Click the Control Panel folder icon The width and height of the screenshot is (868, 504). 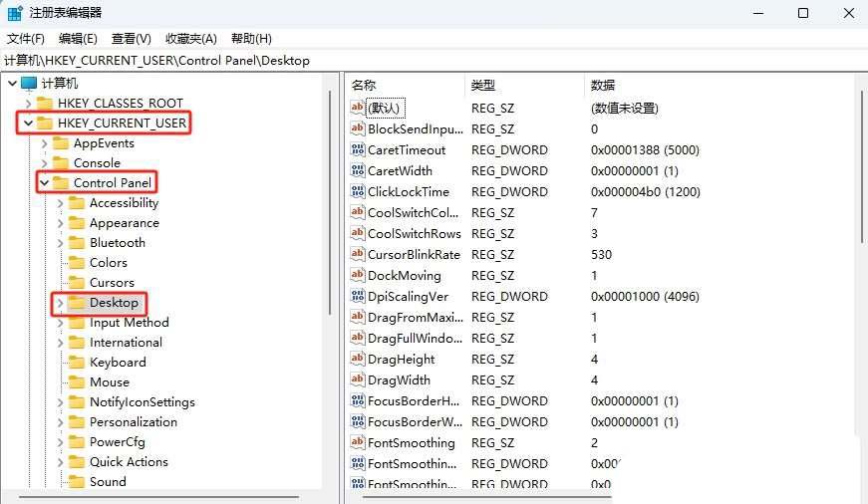(61, 183)
